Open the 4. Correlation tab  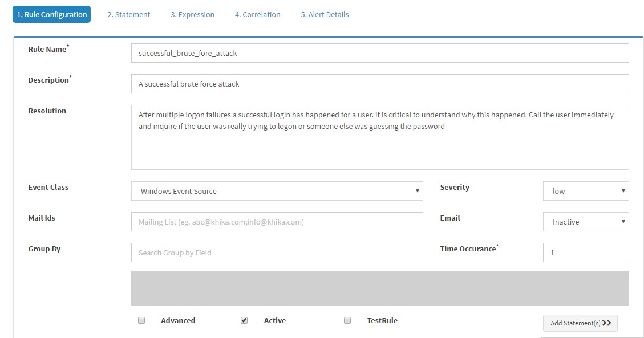coord(257,14)
